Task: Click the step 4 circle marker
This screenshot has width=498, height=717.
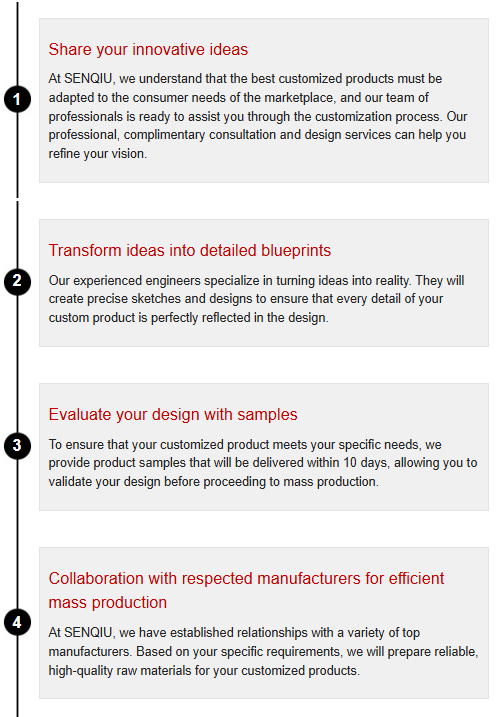Action: 17,622
